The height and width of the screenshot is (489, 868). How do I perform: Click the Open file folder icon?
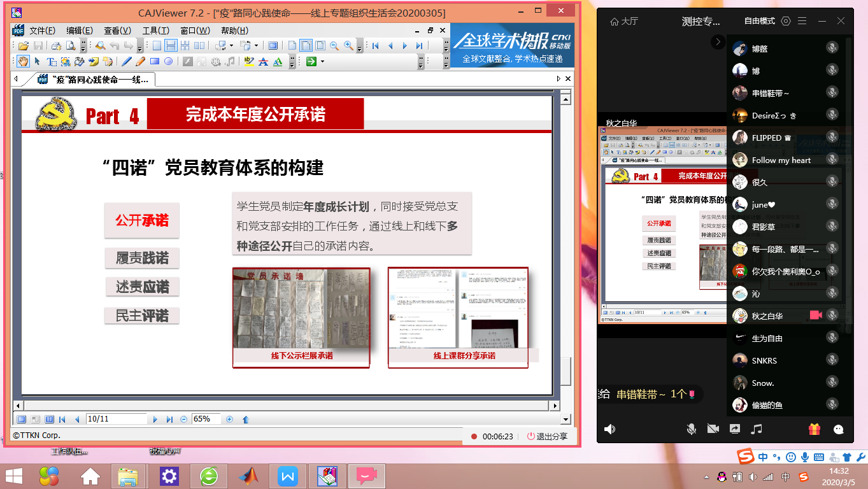[x=23, y=46]
